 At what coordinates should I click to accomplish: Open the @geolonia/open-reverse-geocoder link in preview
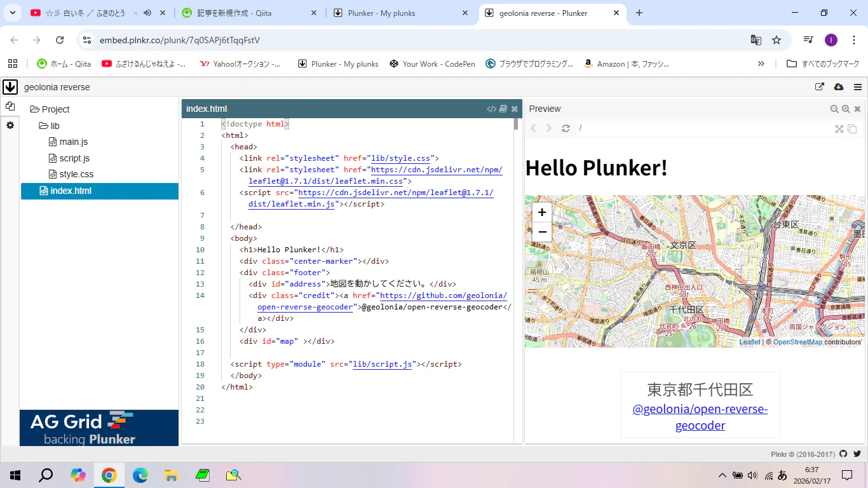tap(700, 417)
